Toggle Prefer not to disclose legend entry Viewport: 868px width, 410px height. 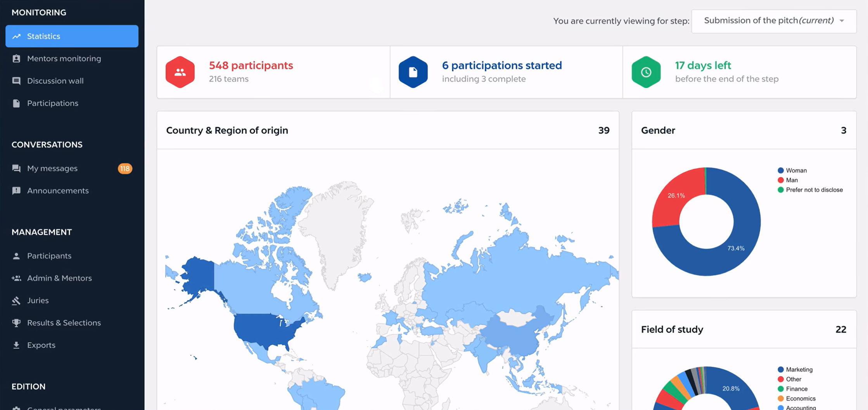coord(814,190)
